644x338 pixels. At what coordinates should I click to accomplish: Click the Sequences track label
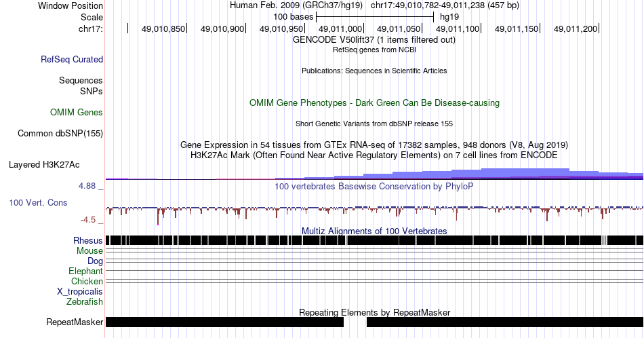(81, 80)
